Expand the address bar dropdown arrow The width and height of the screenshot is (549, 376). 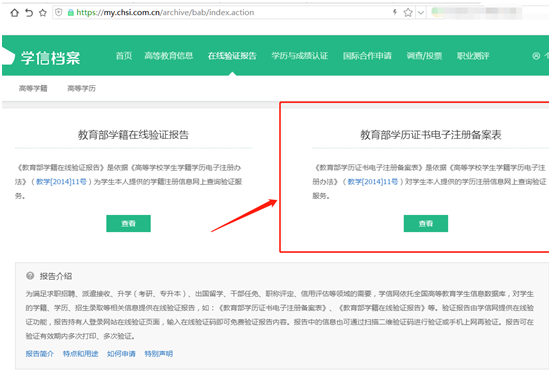click(421, 13)
